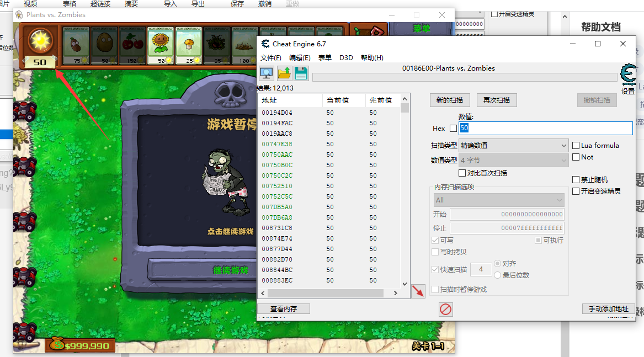Select the first seed packet costing 75

coord(76,45)
